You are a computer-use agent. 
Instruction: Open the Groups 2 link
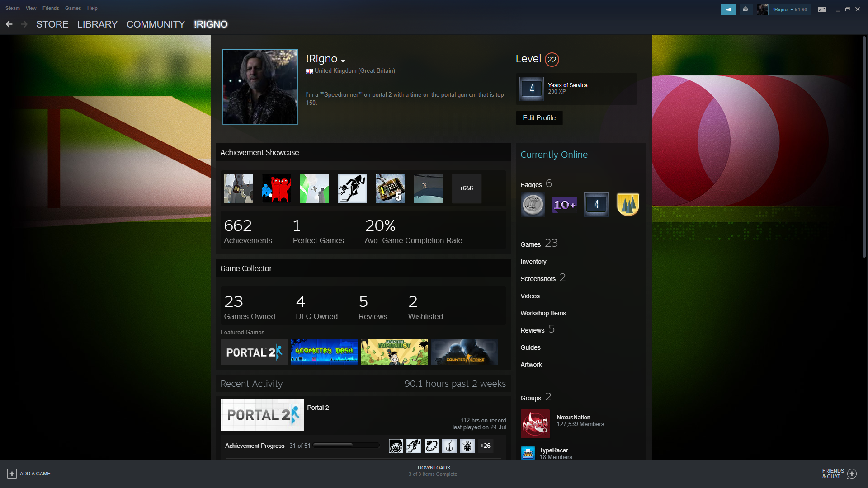coord(536,397)
